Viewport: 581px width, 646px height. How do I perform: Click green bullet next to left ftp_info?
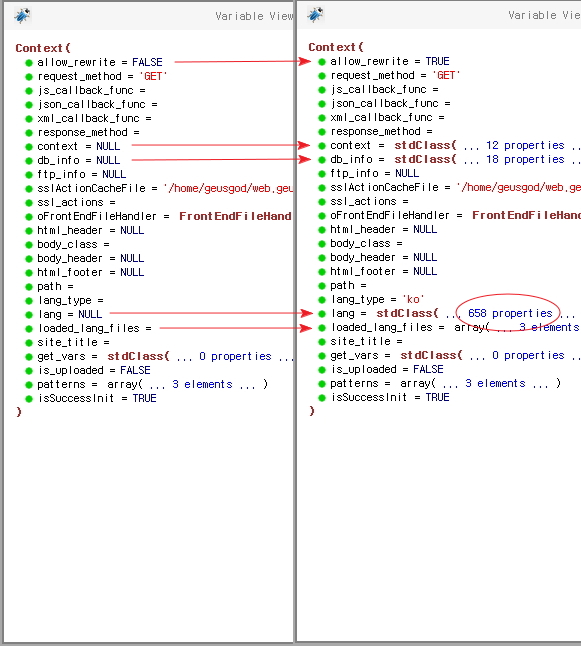(29, 175)
